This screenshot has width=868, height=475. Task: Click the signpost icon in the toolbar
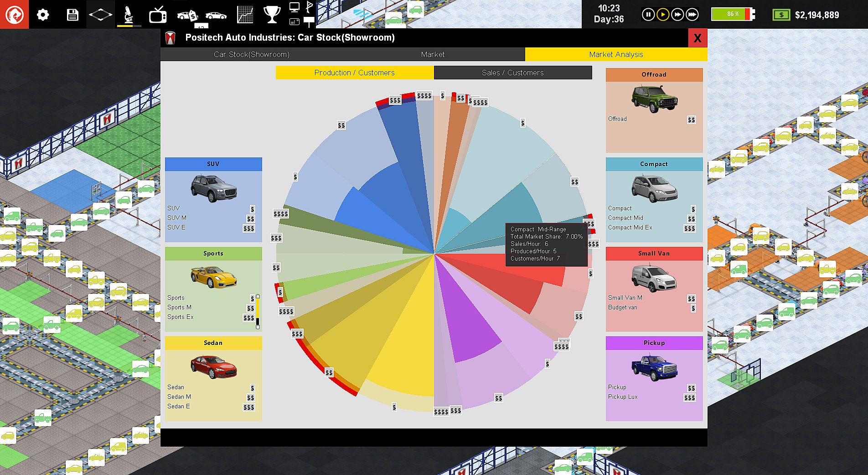tap(309, 21)
